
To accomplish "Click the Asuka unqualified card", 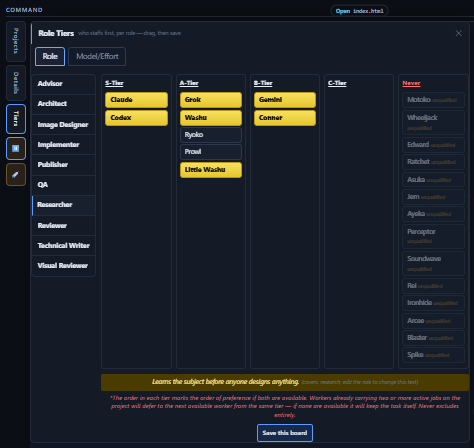I will tap(433, 180).
